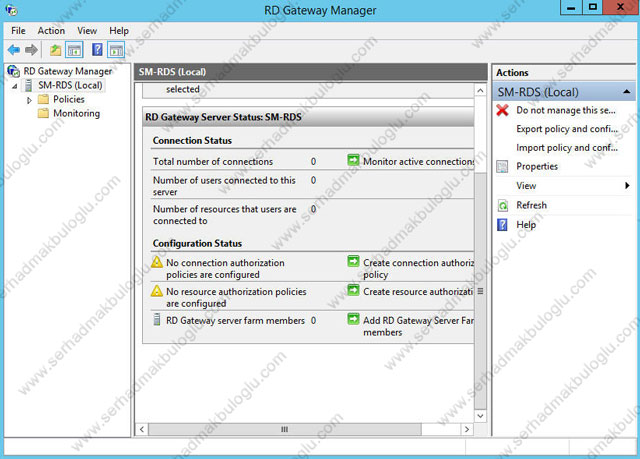The image size is (640, 459).
Task: Click warning icon for resource authorization policies
Action: pyautogui.click(x=157, y=291)
